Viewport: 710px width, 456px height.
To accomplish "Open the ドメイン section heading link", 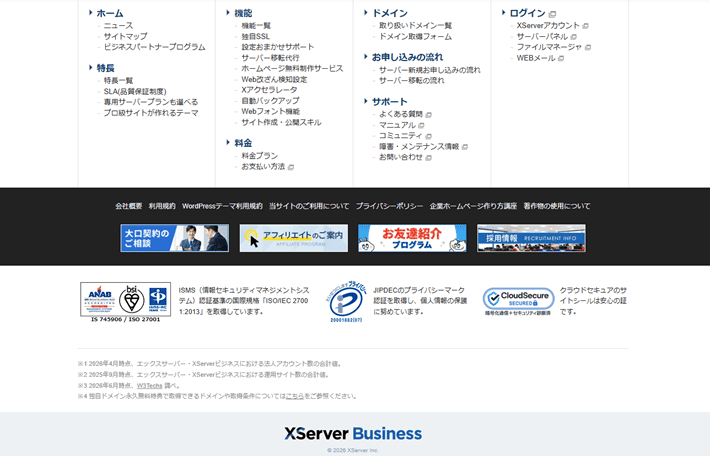I will pyautogui.click(x=389, y=13).
